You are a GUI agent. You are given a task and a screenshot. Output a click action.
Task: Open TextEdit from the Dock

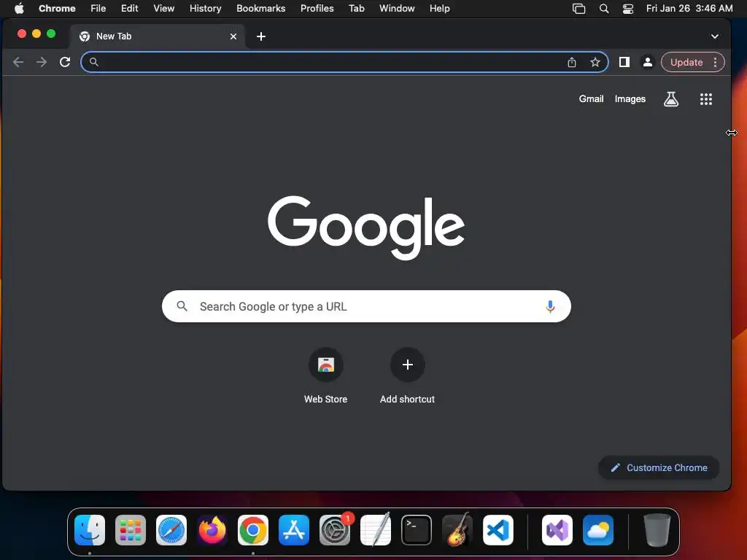pyautogui.click(x=376, y=530)
